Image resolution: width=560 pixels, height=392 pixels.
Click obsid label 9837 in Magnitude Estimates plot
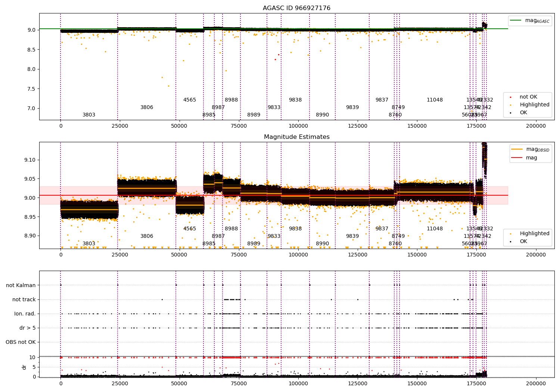point(382,229)
